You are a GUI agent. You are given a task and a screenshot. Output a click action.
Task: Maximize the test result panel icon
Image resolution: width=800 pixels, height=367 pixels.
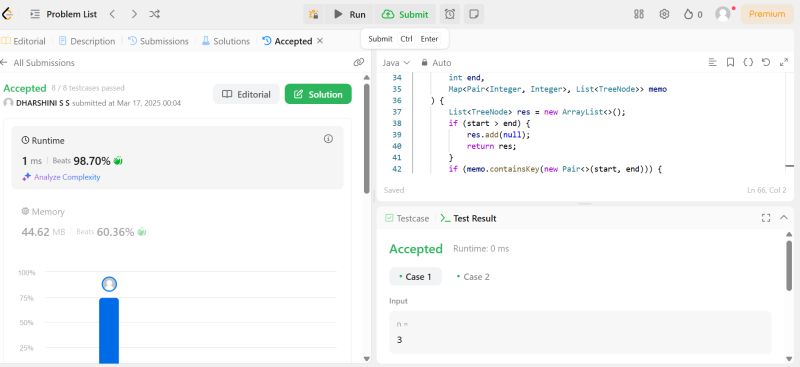click(x=766, y=218)
